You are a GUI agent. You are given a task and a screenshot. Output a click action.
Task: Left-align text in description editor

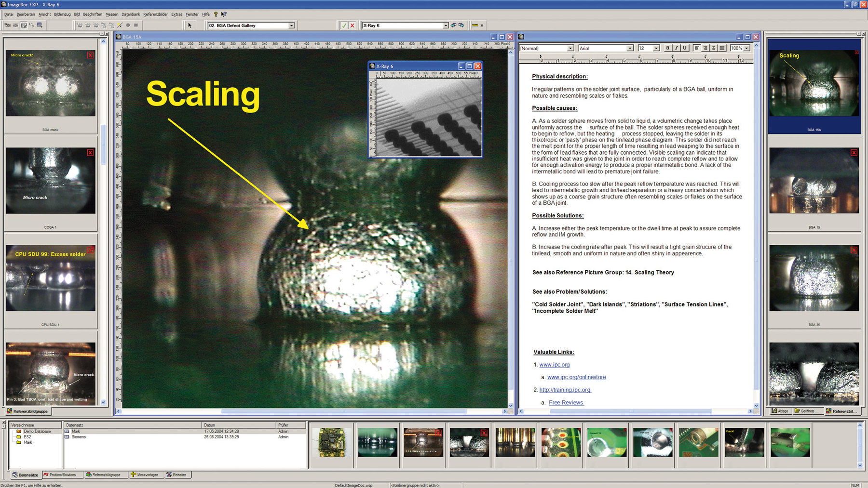pyautogui.click(x=697, y=48)
